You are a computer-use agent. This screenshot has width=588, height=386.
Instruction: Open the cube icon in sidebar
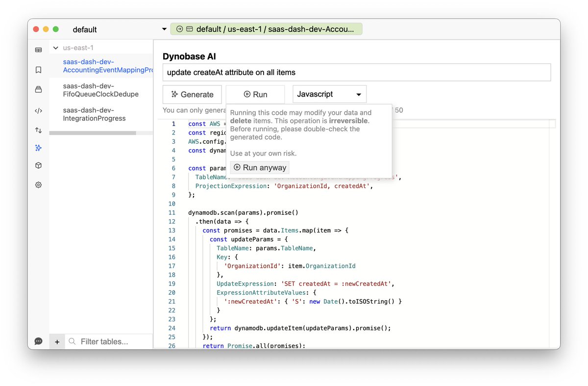(x=38, y=166)
